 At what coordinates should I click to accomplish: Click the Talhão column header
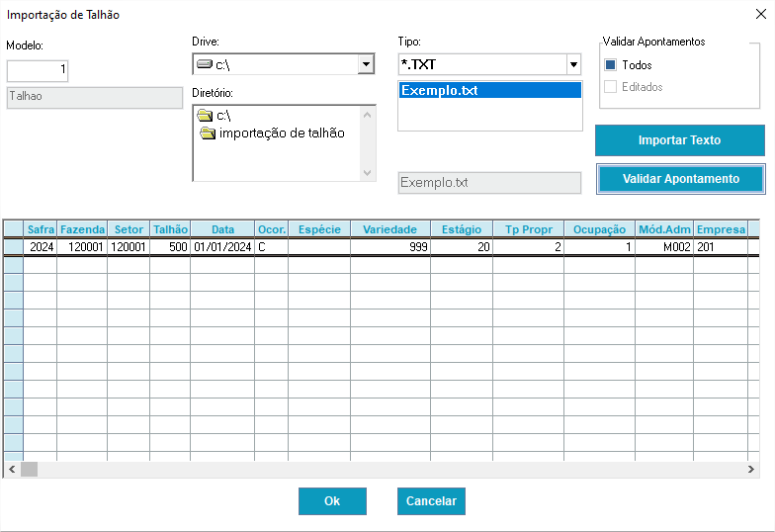[170, 229]
